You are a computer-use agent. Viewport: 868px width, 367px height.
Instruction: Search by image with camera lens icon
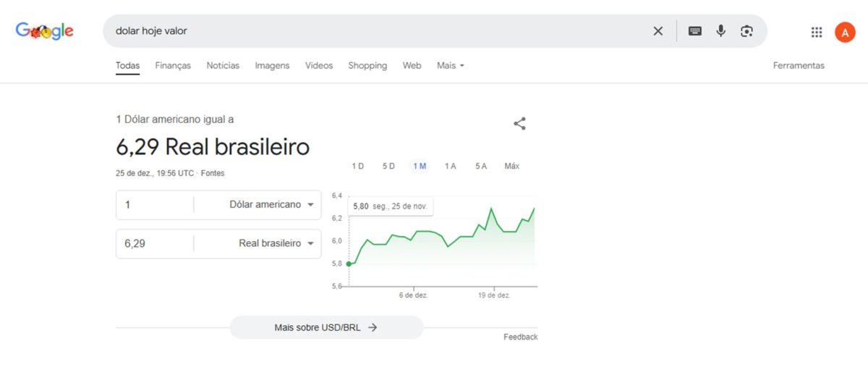click(x=746, y=31)
